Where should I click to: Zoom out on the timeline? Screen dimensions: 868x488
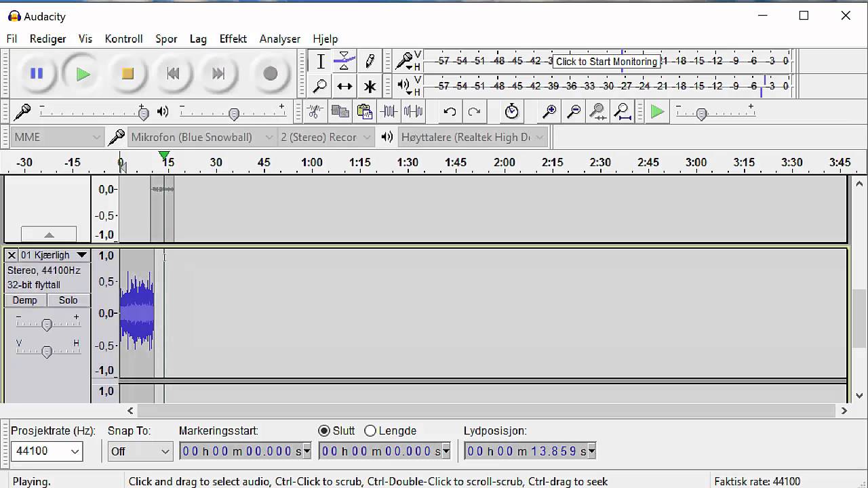click(x=574, y=111)
